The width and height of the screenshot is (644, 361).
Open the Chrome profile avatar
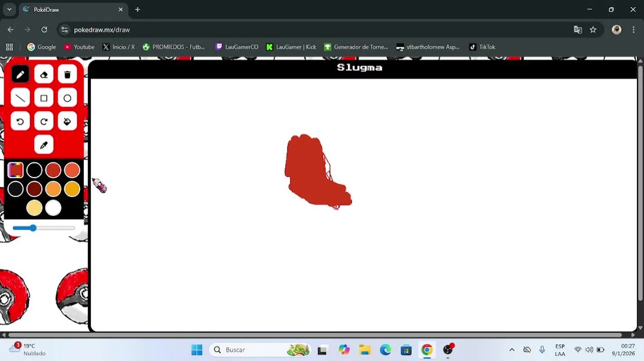pos(617,30)
